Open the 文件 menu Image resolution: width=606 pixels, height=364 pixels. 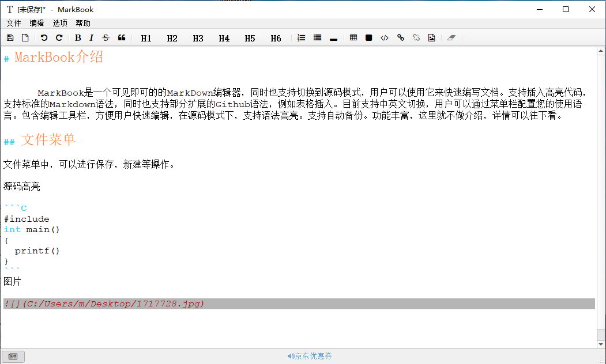click(14, 23)
